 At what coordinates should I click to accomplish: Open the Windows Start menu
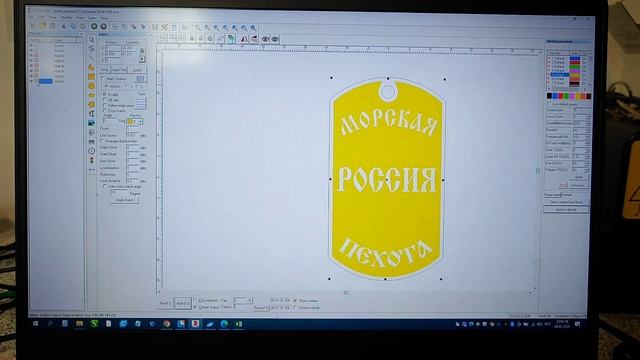[x=36, y=324]
